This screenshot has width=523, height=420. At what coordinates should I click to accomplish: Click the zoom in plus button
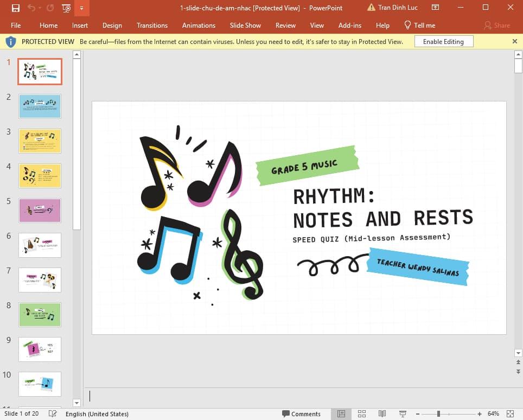click(x=480, y=414)
